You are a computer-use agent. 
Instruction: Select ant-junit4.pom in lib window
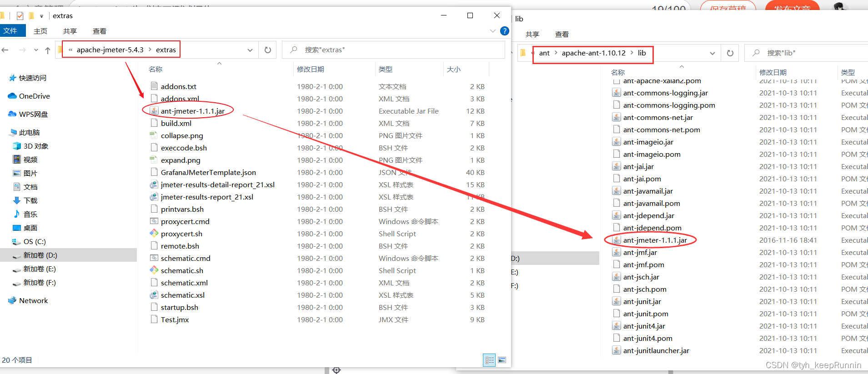(x=647, y=338)
